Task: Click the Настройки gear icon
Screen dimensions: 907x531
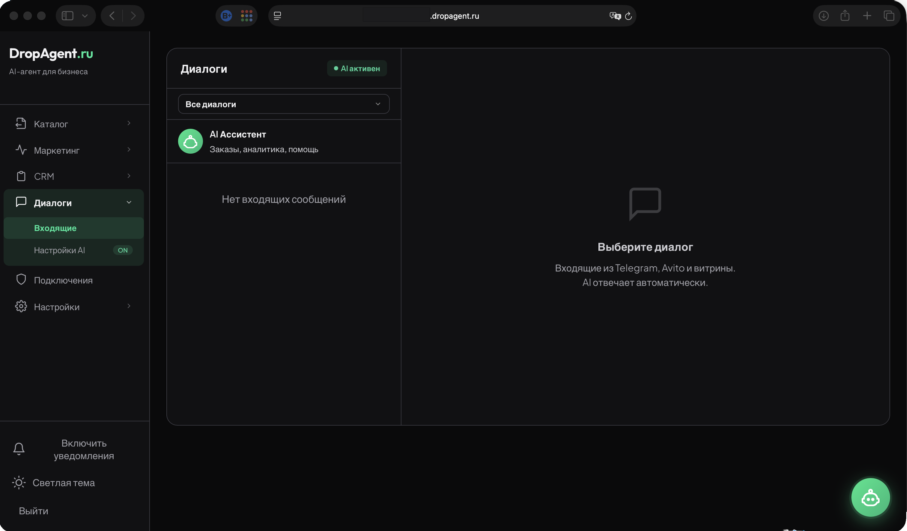Action: [x=21, y=307]
